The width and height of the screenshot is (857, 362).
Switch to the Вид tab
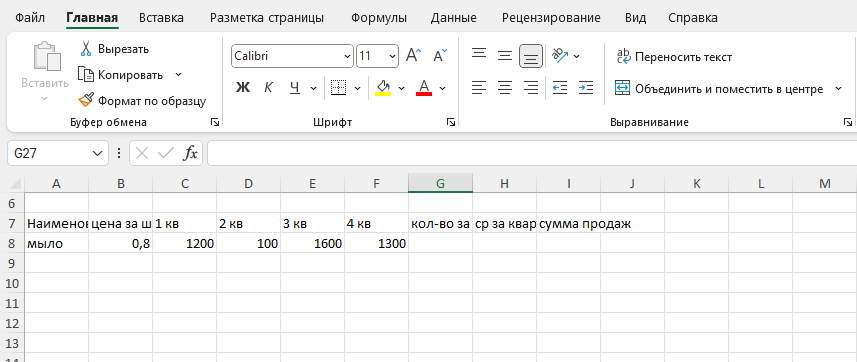click(635, 18)
